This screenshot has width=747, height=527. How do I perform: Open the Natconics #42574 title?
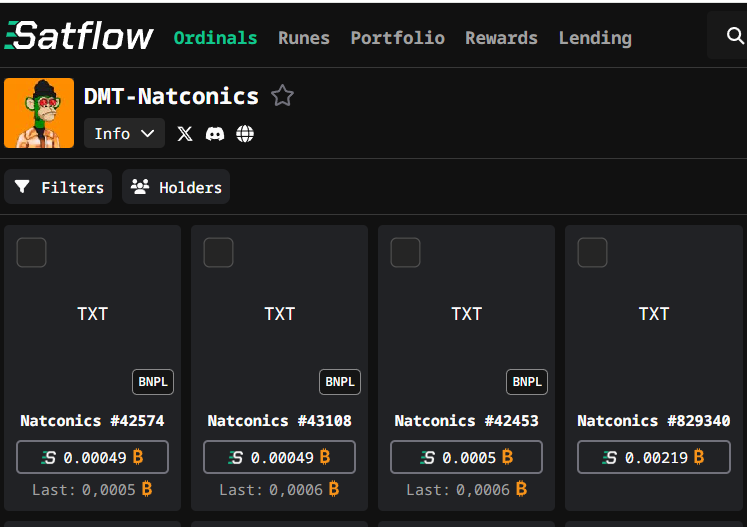click(x=92, y=421)
